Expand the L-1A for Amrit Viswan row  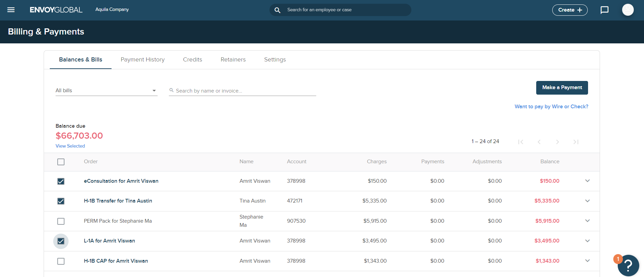[x=587, y=241]
